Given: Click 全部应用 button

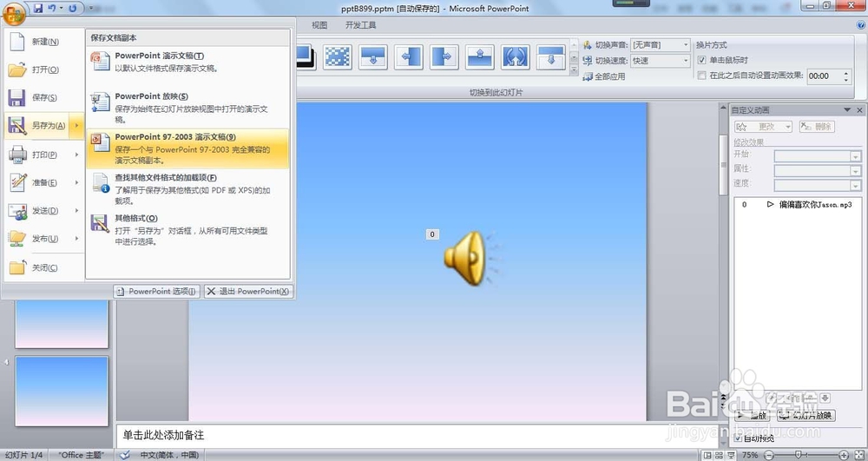Looking at the screenshot, I should 604,77.
